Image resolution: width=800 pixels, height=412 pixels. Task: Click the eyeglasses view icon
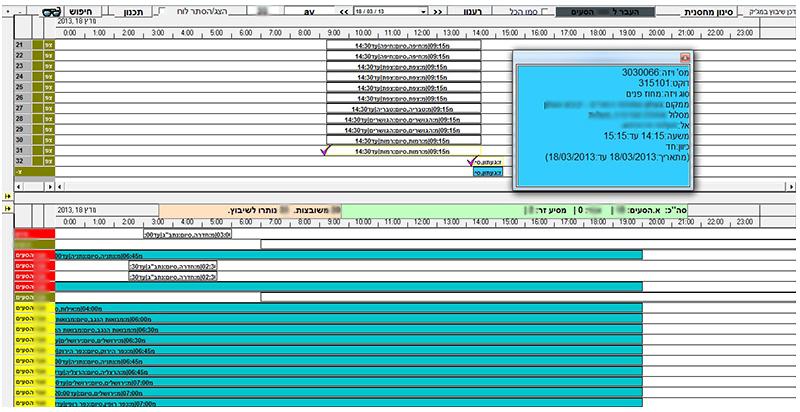tap(52, 11)
